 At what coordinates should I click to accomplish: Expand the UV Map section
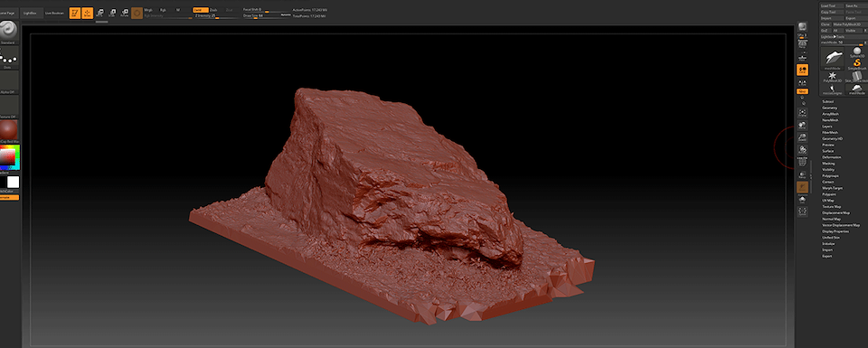point(828,201)
